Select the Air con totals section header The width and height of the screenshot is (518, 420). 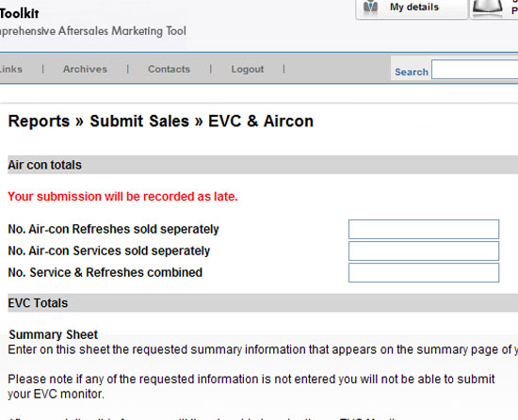tap(263, 165)
